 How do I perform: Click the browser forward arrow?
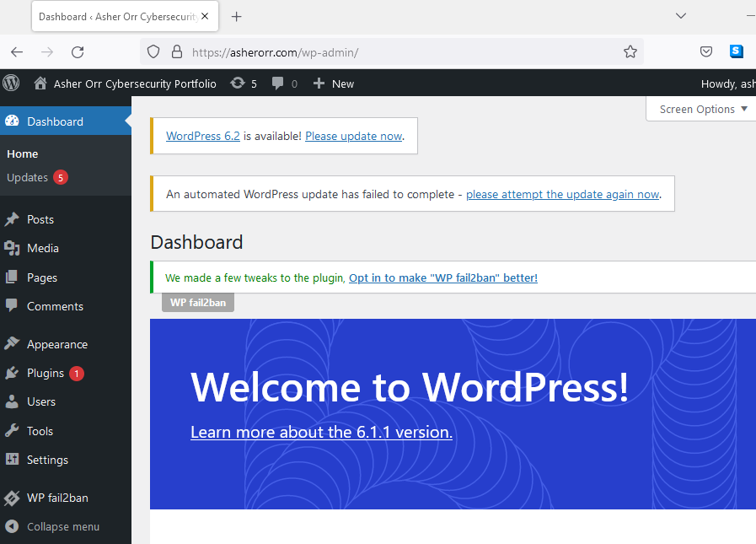(x=47, y=52)
